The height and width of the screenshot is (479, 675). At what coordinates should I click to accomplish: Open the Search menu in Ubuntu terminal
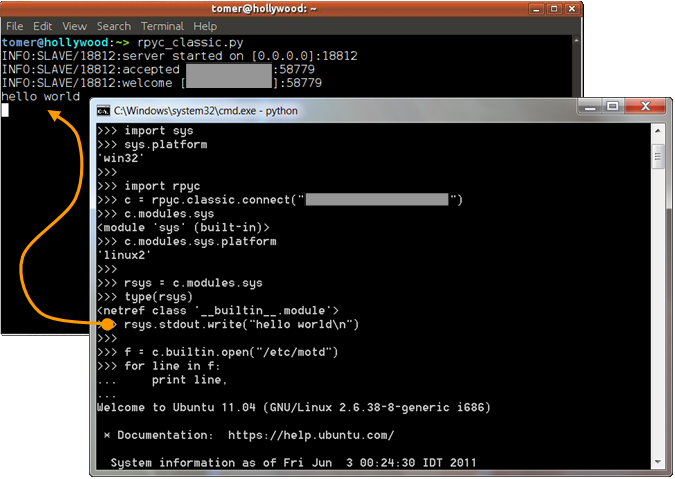pyautogui.click(x=114, y=26)
